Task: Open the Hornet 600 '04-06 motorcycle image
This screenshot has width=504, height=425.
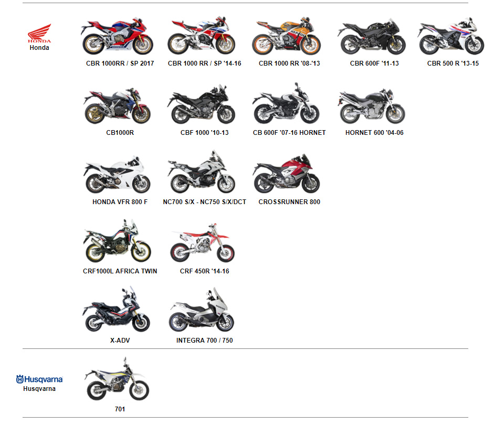Action: (371, 106)
